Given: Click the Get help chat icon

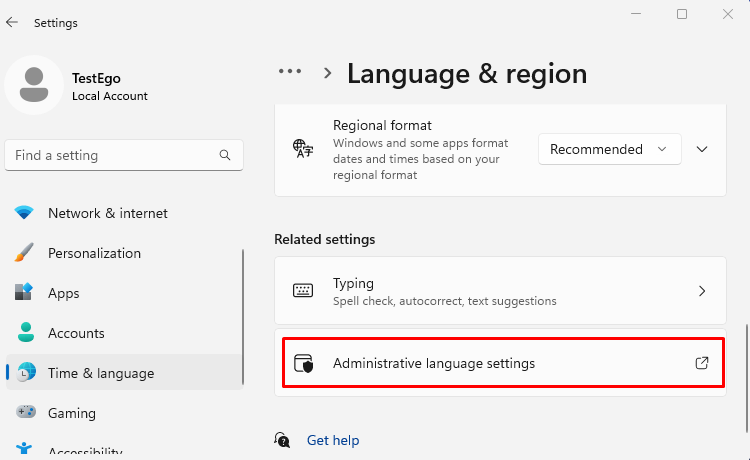Looking at the screenshot, I should click(282, 439).
